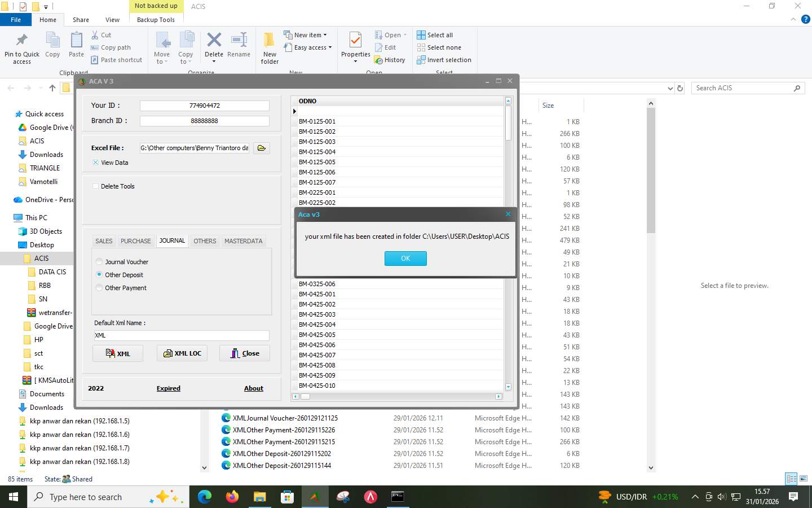The image size is (812, 508).
Task: Open the Excel file browse folder icon
Action: [261, 148]
